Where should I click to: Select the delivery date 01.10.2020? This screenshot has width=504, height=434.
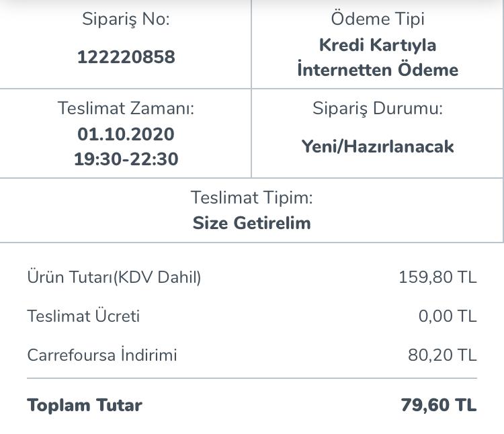pyautogui.click(x=126, y=134)
